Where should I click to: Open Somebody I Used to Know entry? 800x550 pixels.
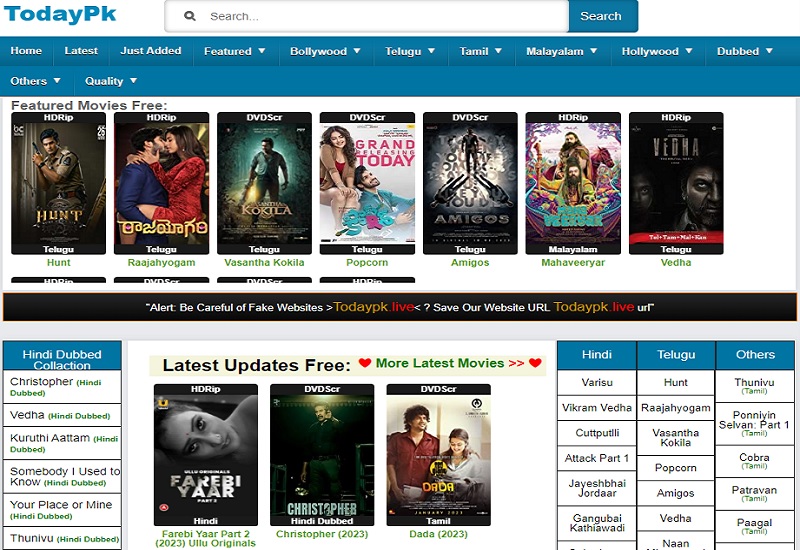(62, 477)
